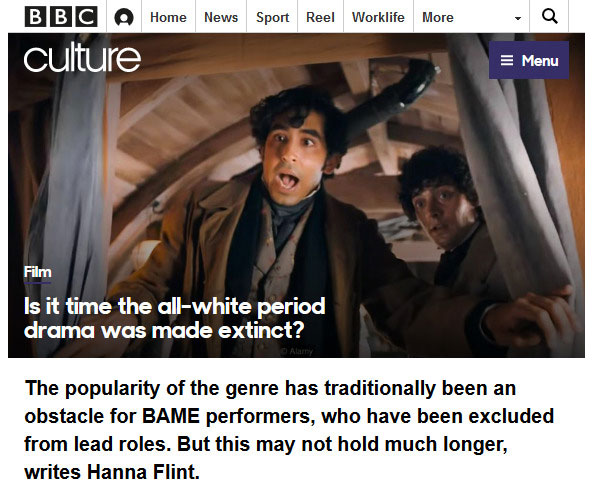Click the article hero image
Image resolution: width=596 pixels, height=494 pixels.
click(x=296, y=195)
